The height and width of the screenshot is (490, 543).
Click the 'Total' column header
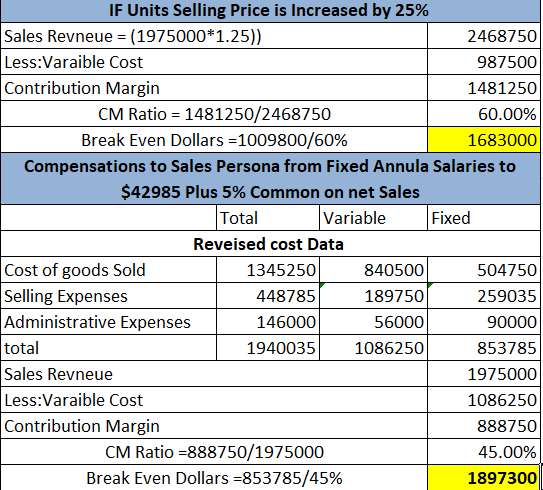click(x=268, y=218)
